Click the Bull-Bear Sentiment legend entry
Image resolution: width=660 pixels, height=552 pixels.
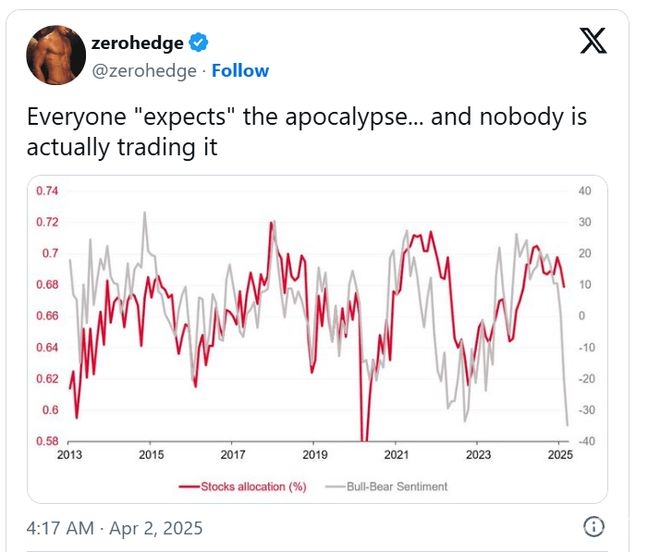click(397, 487)
